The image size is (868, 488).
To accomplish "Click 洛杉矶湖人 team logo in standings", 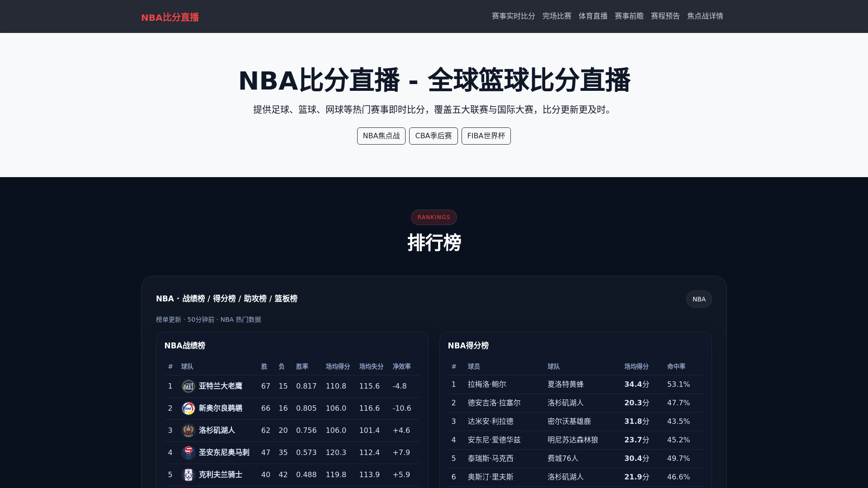I will pyautogui.click(x=188, y=431).
